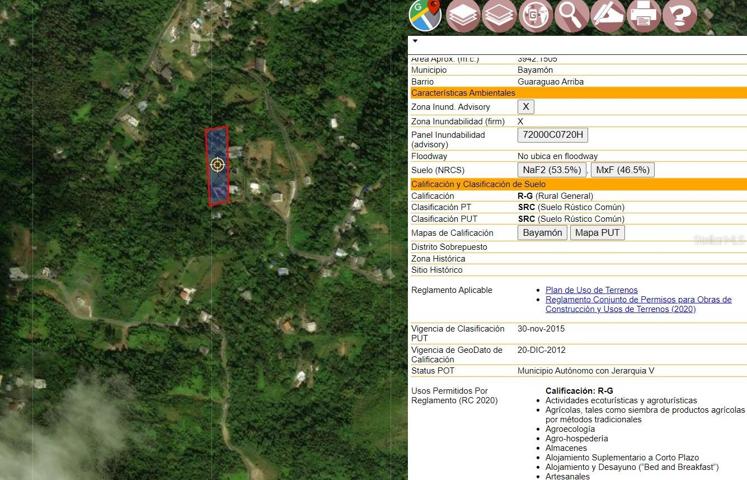Click the MxF (46.5%) soil button

pyautogui.click(x=623, y=170)
